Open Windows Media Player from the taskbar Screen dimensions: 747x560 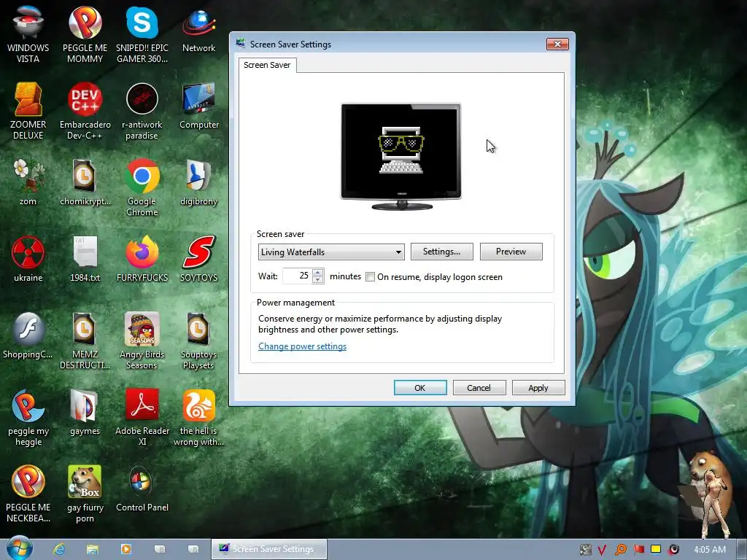pyautogui.click(x=126, y=549)
